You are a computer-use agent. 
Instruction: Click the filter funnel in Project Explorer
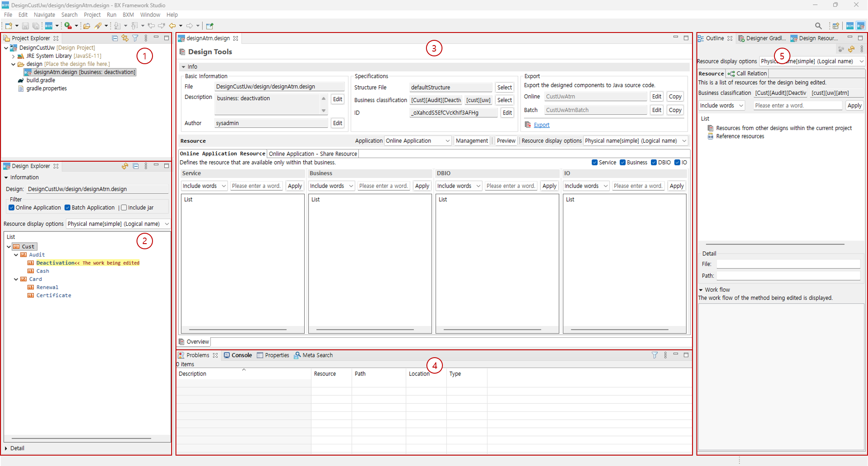pyautogui.click(x=135, y=38)
